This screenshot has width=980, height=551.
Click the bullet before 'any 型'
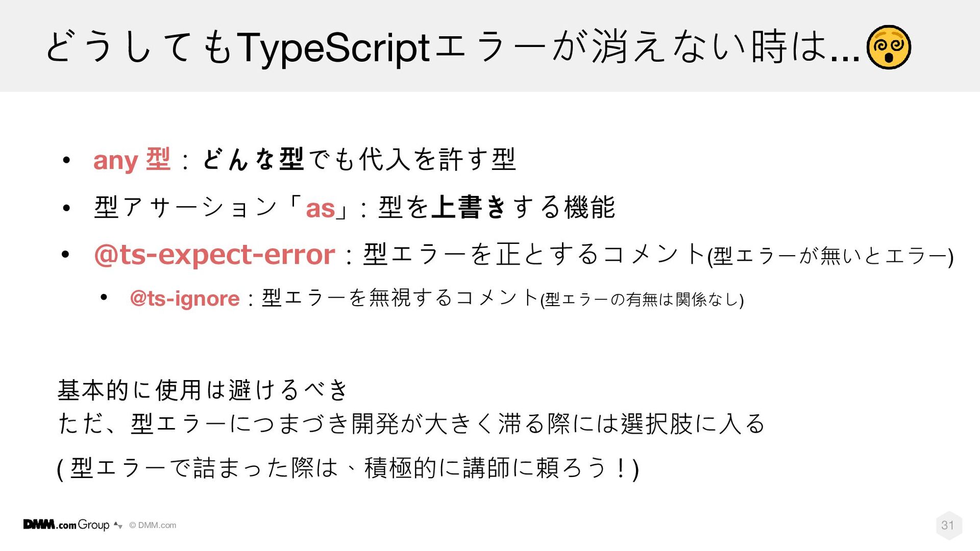click(x=66, y=161)
